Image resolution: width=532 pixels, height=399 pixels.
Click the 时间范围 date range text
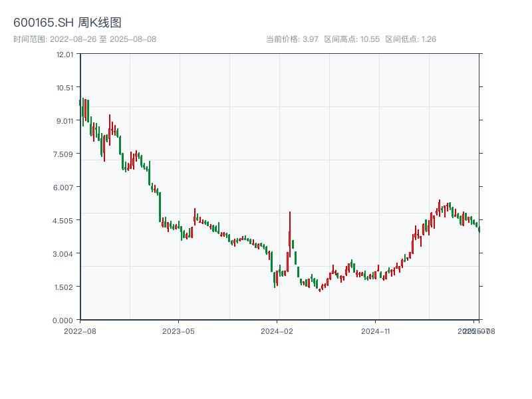[x=84, y=39]
